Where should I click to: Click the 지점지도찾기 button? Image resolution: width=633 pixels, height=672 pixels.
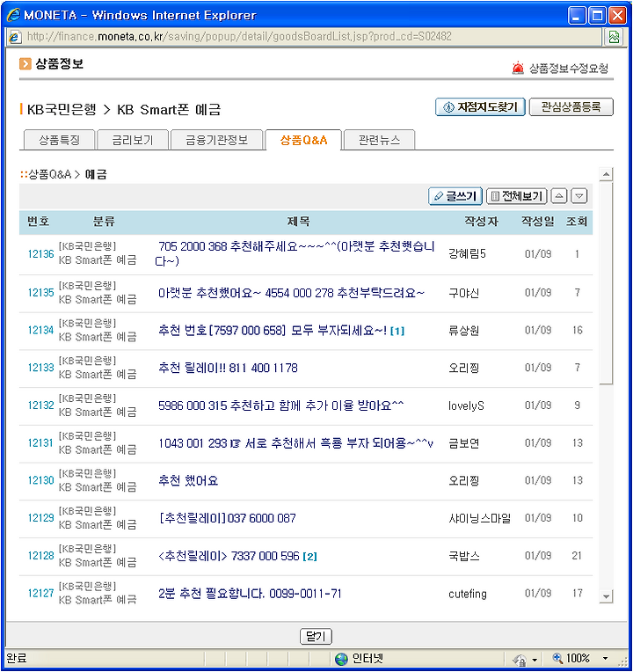(x=480, y=106)
